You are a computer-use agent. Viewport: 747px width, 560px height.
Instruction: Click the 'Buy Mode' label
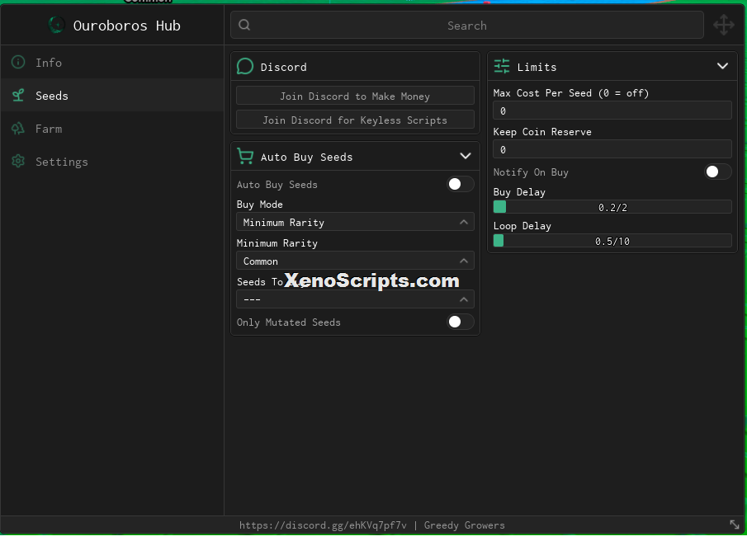click(x=260, y=205)
